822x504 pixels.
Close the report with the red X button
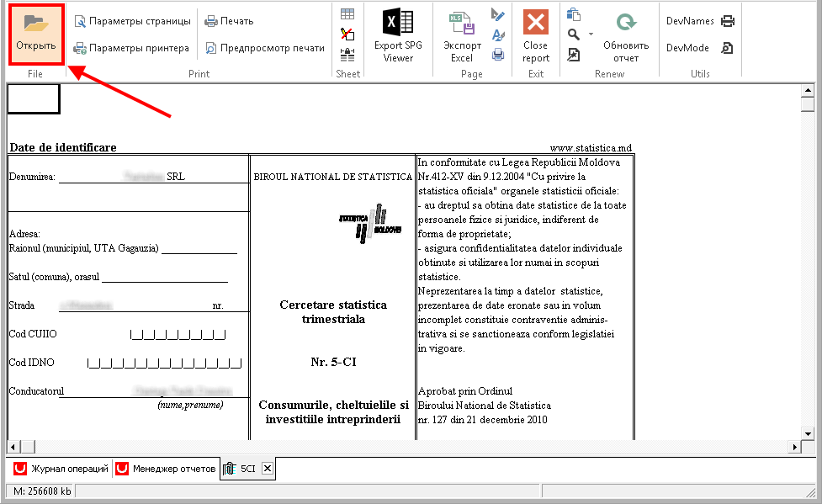click(x=536, y=35)
